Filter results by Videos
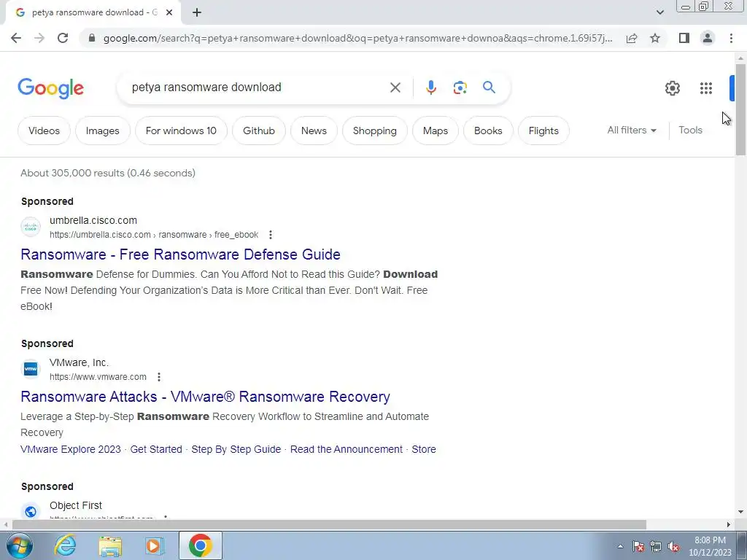This screenshot has height=560, width=747. [x=44, y=131]
